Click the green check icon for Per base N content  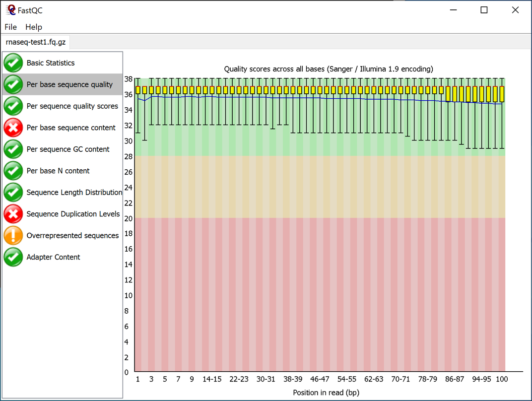[x=13, y=171]
